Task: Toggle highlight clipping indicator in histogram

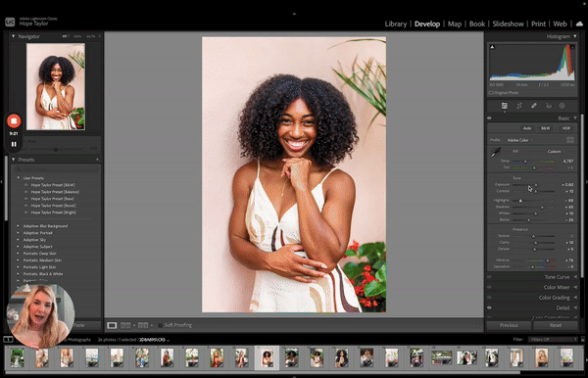Action: (x=572, y=47)
